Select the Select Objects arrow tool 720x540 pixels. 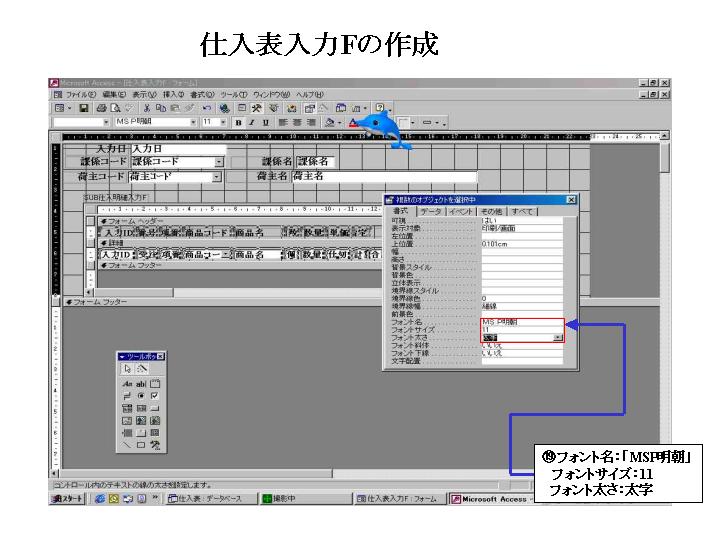click(x=127, y=369)
